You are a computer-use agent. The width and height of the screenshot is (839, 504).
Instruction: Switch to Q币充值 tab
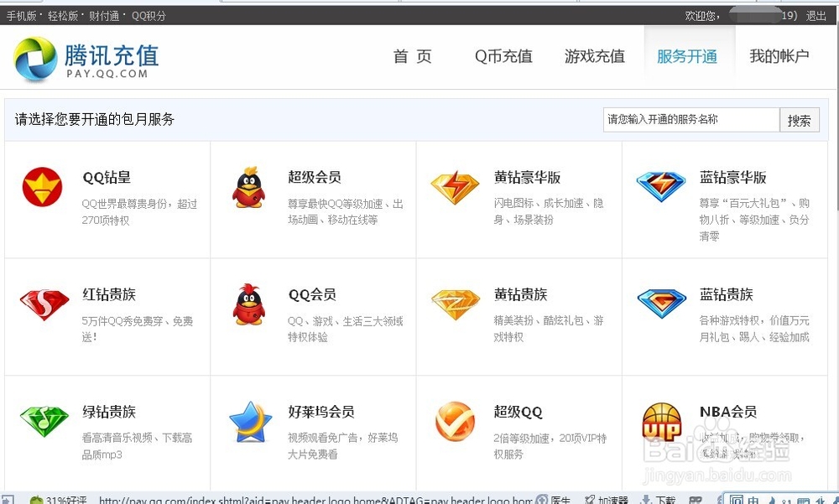(503, 56)
